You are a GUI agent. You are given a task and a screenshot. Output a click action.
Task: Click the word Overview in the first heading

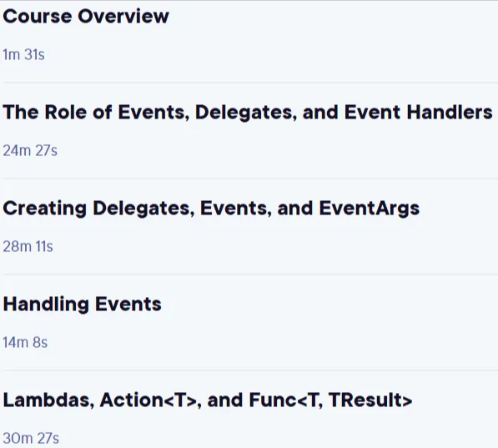point(123,16)
